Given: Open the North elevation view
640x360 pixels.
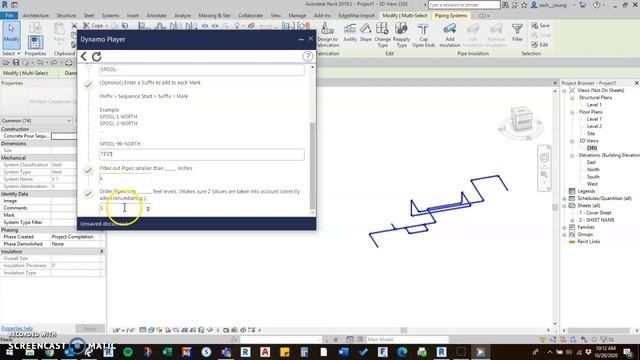Looking at the screenshot, I should [593, 169].
